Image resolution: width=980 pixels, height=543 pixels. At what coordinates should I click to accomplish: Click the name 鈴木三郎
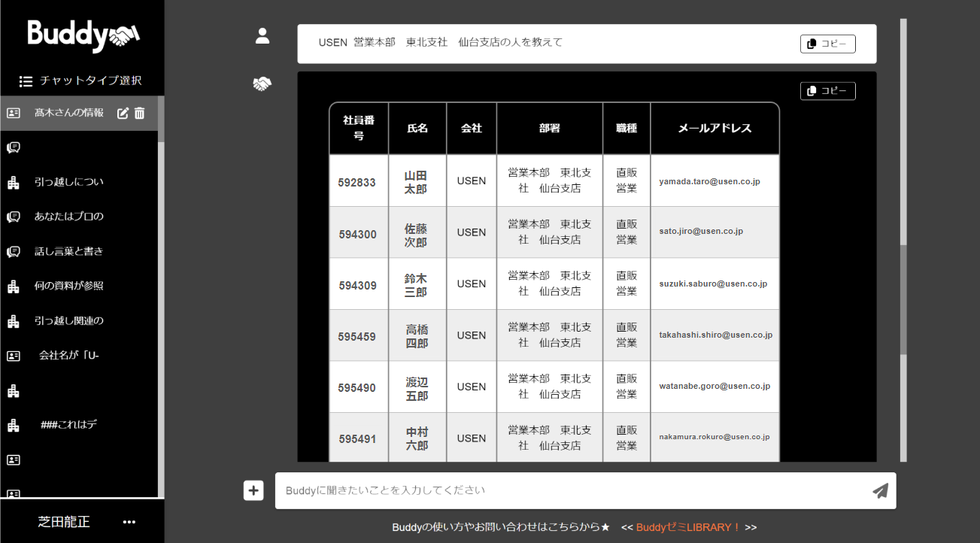[x=416, y=286]
